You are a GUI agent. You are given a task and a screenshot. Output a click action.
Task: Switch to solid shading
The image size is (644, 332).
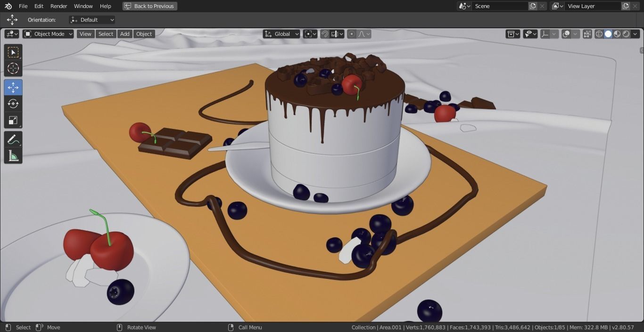(608, 34)
